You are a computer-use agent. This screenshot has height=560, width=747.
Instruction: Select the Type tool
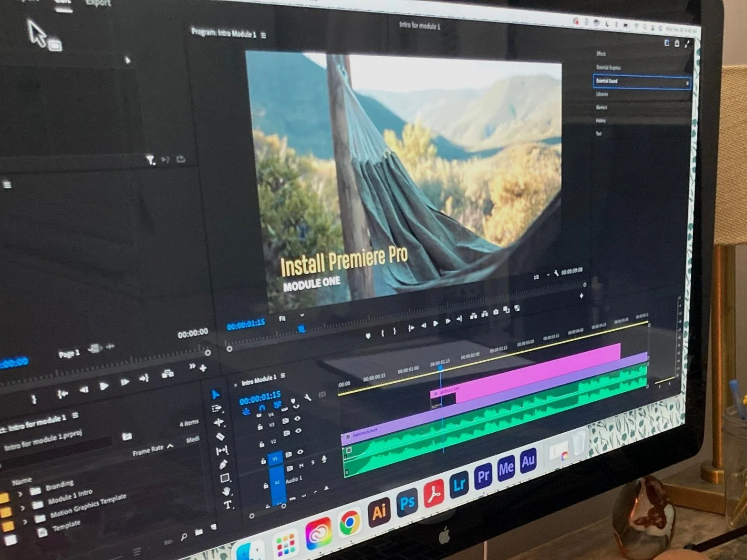coord(228,505)
